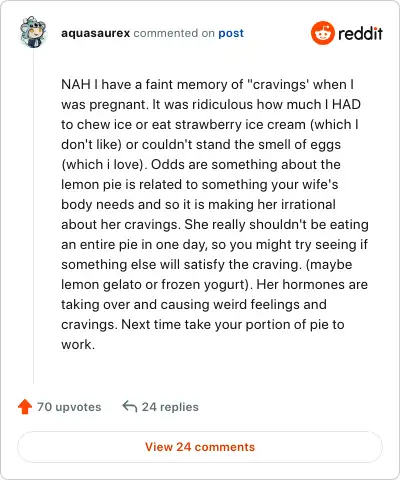400x480 pixels.
Task: Click the text "Her hormones are"
Action: tap(312, 284)
